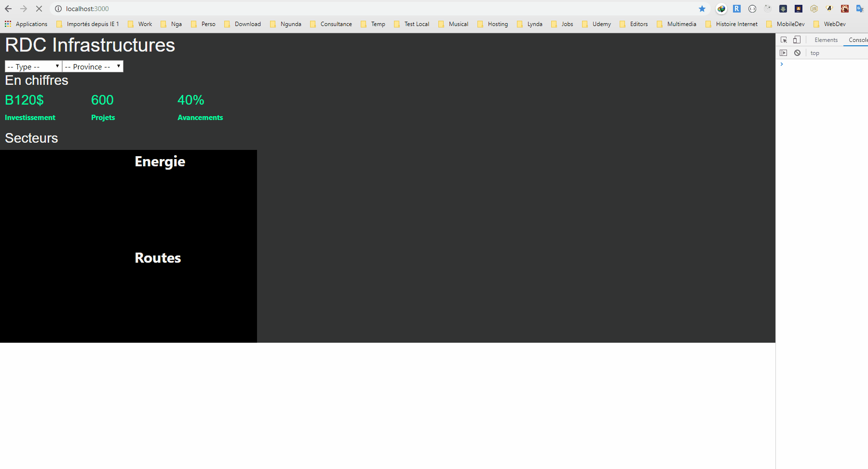Open the Editors bookmark folder

click(x=634, y=24)
